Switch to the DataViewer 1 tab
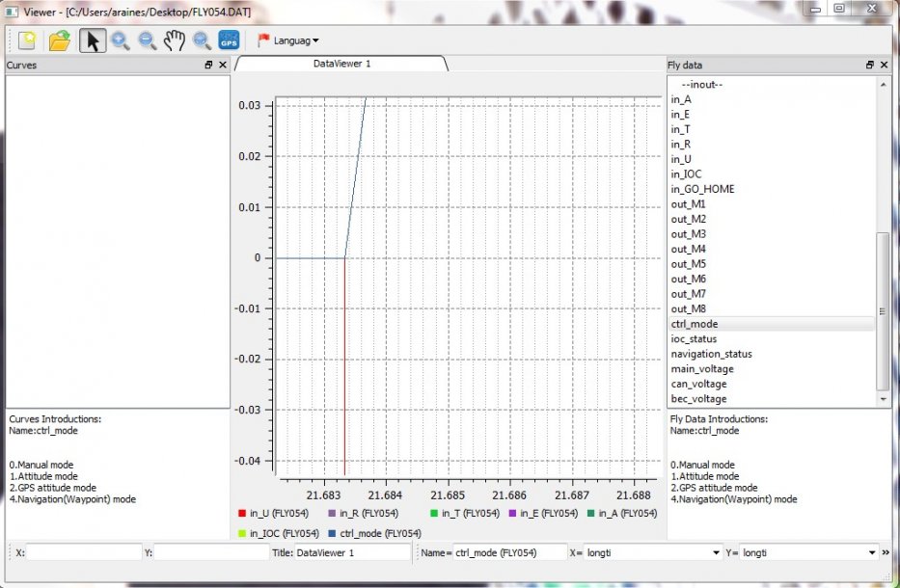This screenshot has height=588, width=900. point(341,64)
